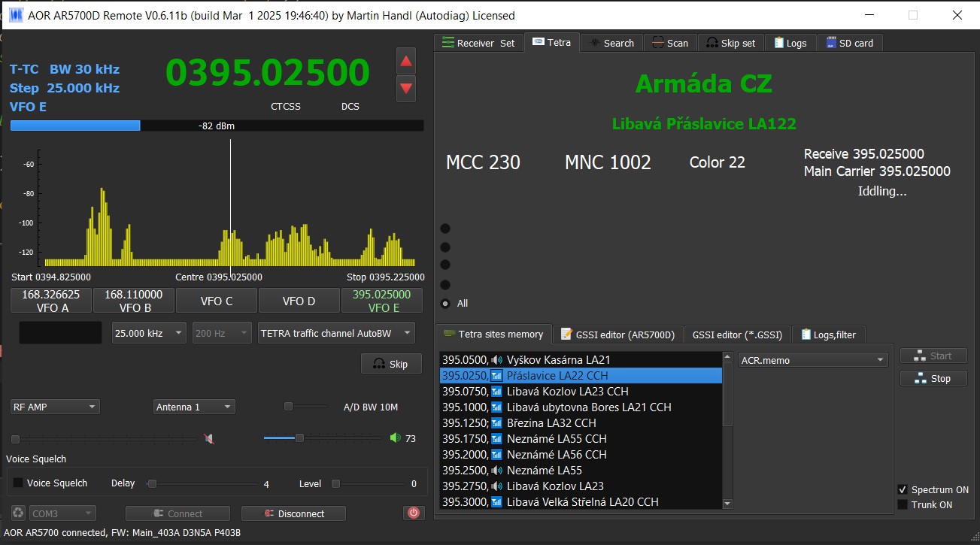Screen dimensions: 980x545
Task: Click the Stop button
Action: point(933,378)
